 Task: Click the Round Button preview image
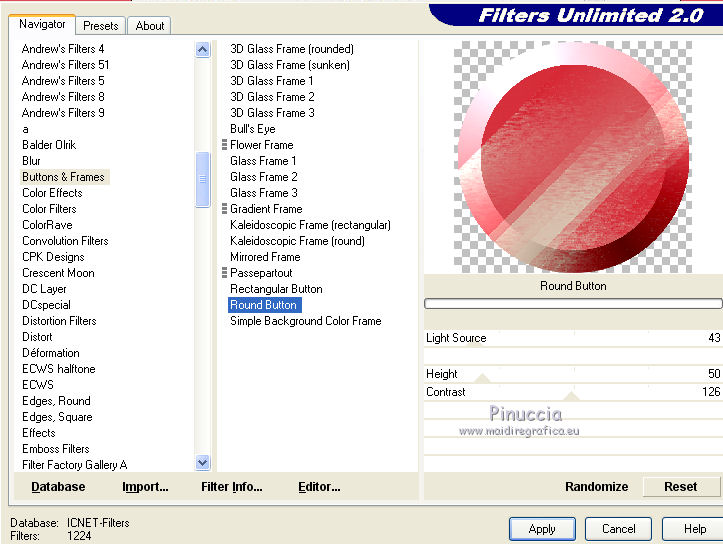pos(573,157)
